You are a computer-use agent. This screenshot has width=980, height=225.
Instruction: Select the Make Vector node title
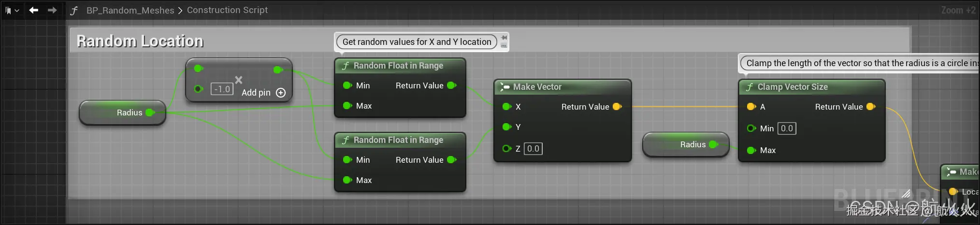537,87
